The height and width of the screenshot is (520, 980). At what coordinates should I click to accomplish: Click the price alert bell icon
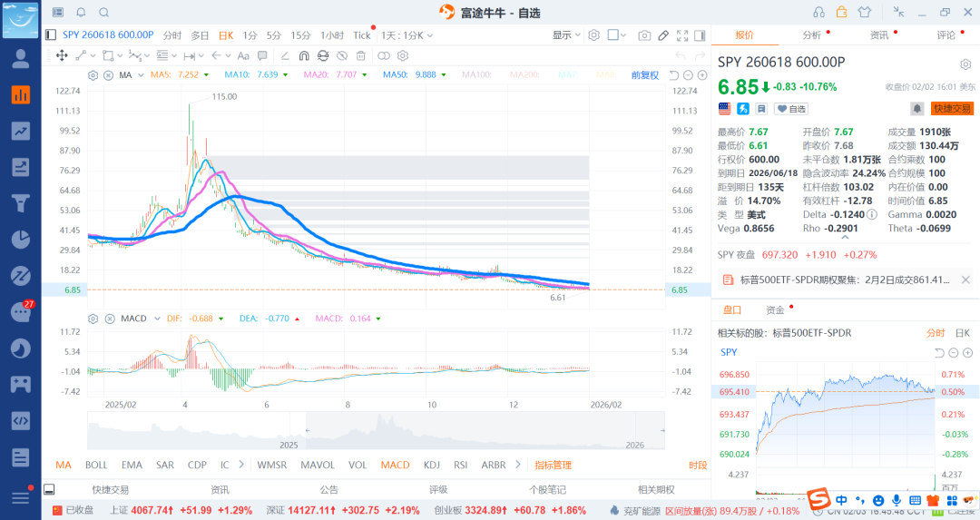[916, 109]
